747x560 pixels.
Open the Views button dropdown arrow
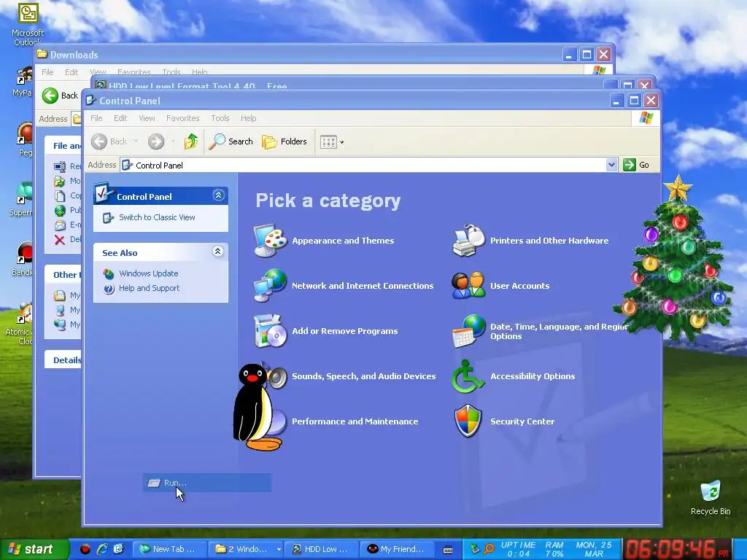(341, 142)
